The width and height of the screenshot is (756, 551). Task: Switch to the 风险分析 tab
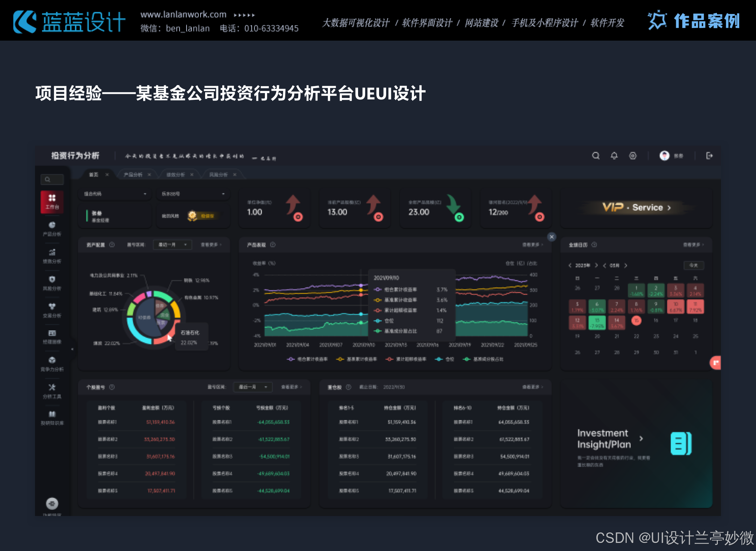tap(218, 174)
